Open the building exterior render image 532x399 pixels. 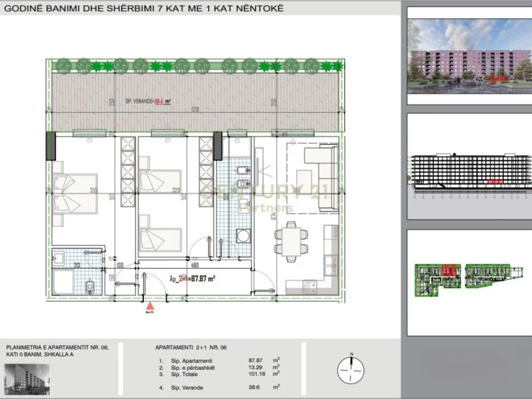(x=468, y=56)
